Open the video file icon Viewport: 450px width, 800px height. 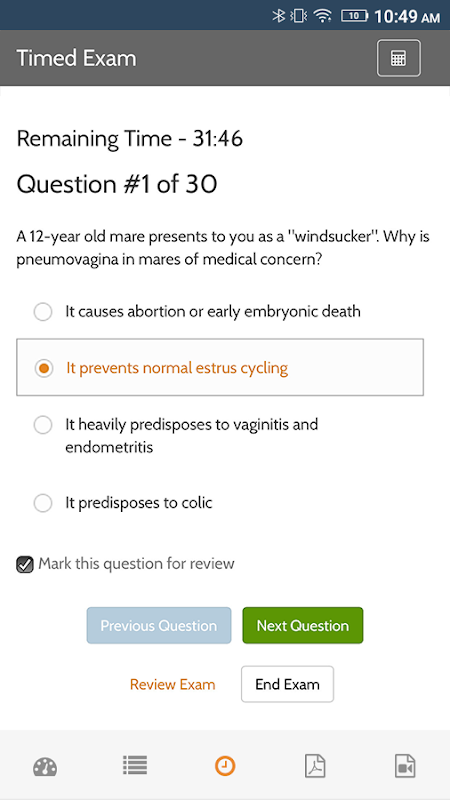(x=405, y=766)
